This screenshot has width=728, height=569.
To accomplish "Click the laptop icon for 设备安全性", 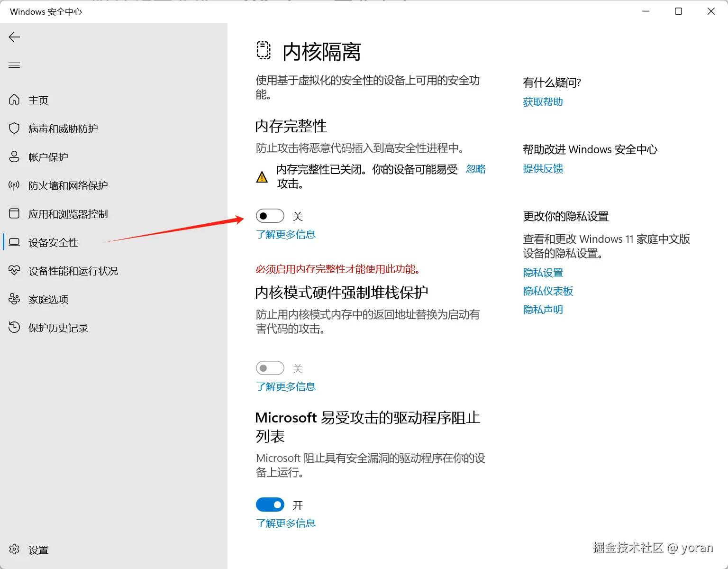I will [x=14, y=242].
